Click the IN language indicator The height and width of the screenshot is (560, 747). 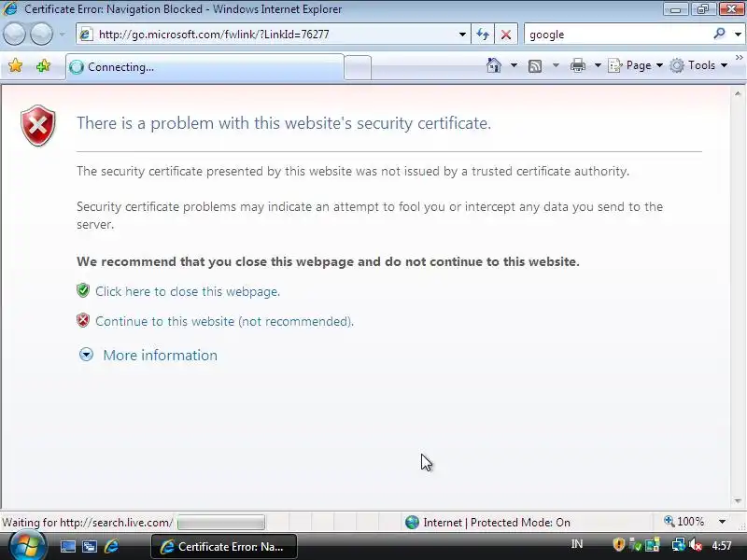pos(577,544)
